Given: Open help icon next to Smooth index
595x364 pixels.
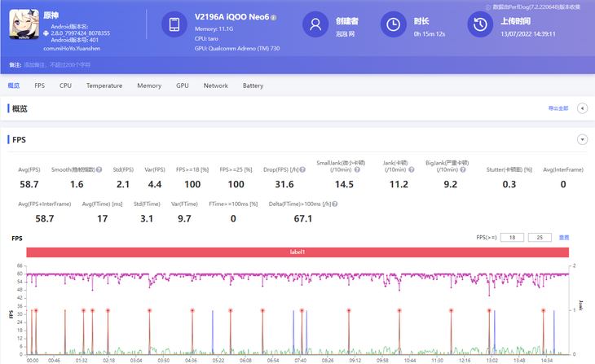Looking at the screenshot, I should (99, 170).
